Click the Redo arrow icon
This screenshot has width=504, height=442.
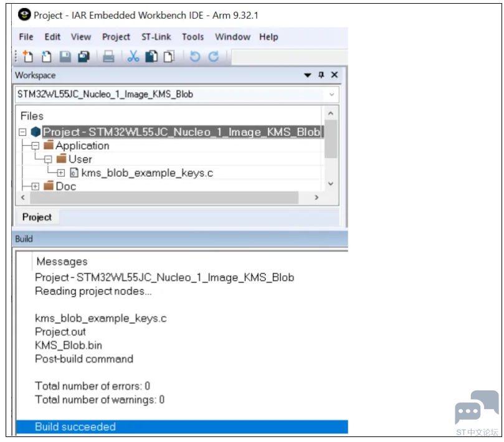214,57
